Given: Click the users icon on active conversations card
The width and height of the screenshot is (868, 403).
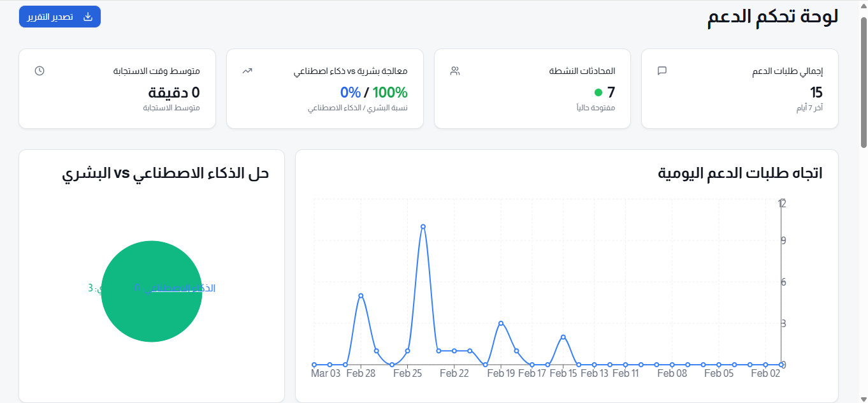Looking at the screenshot, I should pyautogui.click(x=454, y=71).
